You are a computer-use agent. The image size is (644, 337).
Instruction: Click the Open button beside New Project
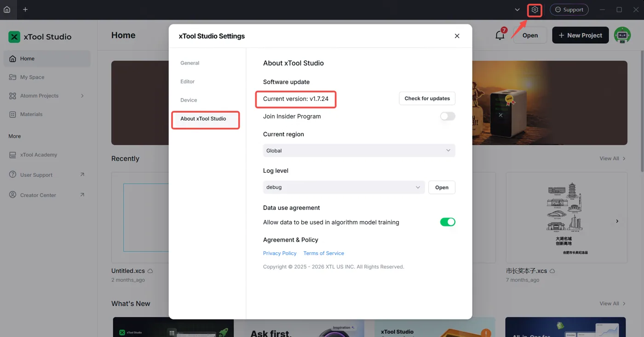click(530, 35)
